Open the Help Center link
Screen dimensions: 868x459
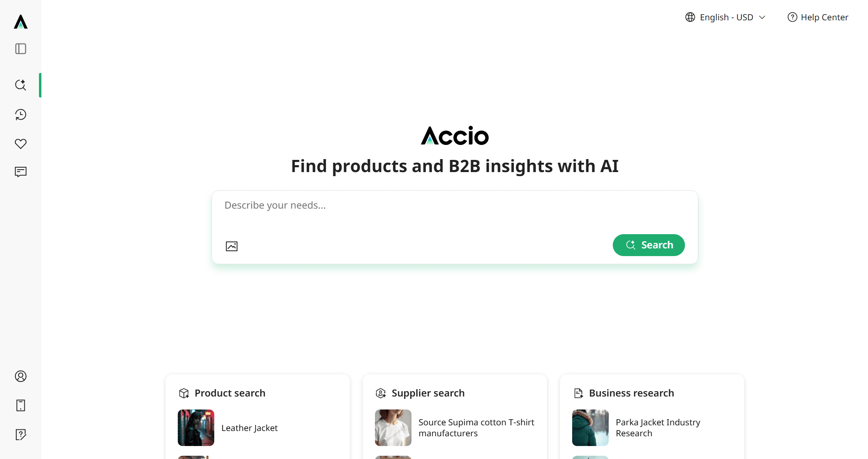pyautogui.click(x=818, y=17)
